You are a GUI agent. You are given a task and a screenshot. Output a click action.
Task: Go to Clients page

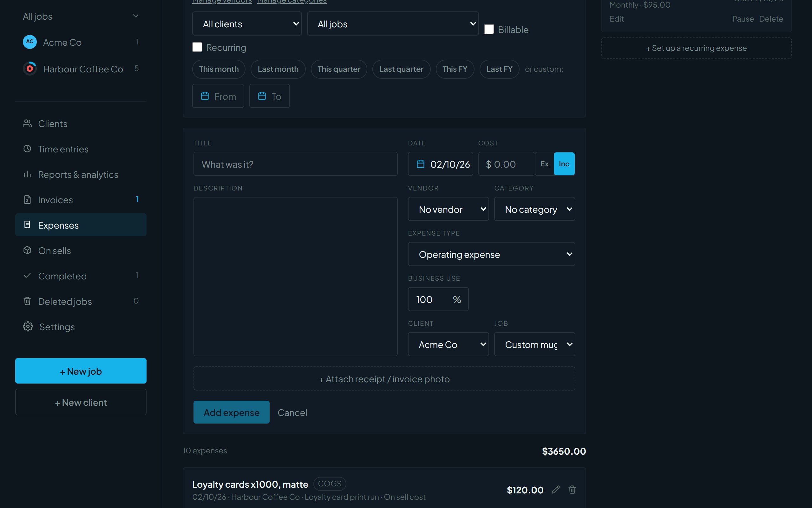point(81,123)
